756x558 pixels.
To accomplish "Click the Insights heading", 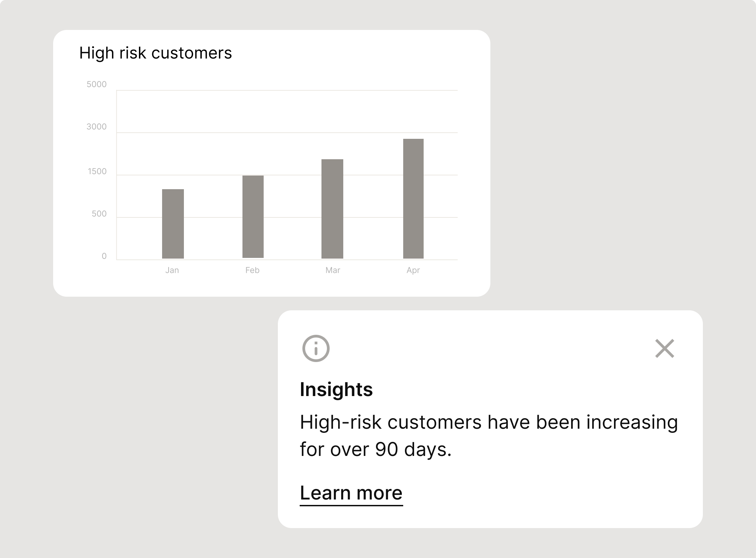I will (336, 390).
